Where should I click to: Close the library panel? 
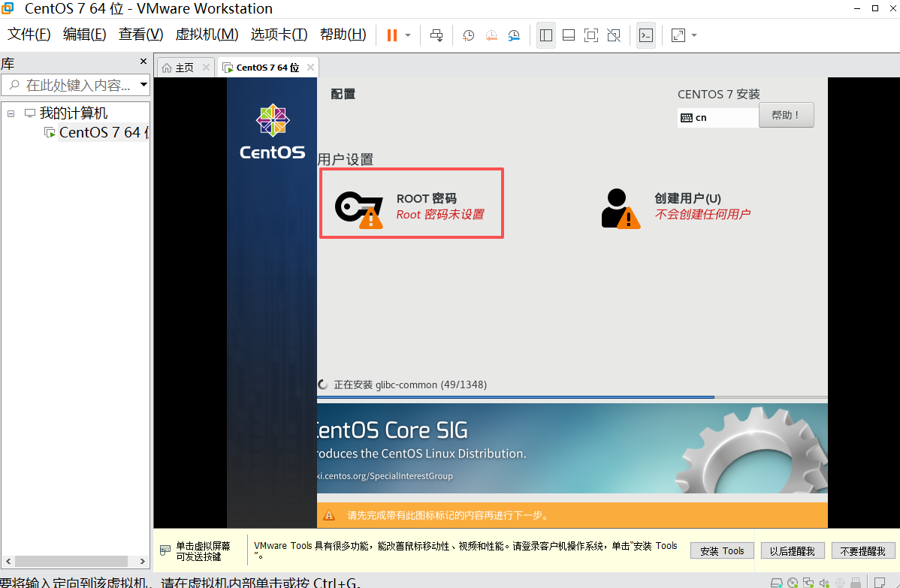[x=143, y=62]
